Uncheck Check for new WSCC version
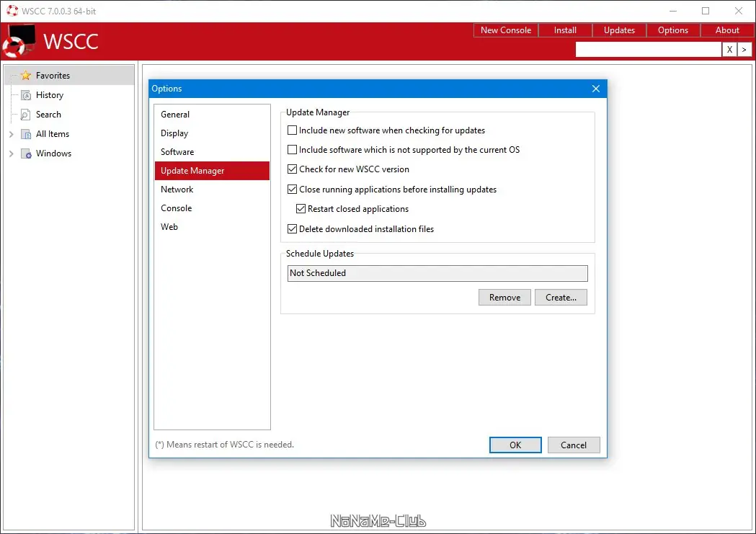This screenshot has height=534, width=756. (x=292, y=169)
